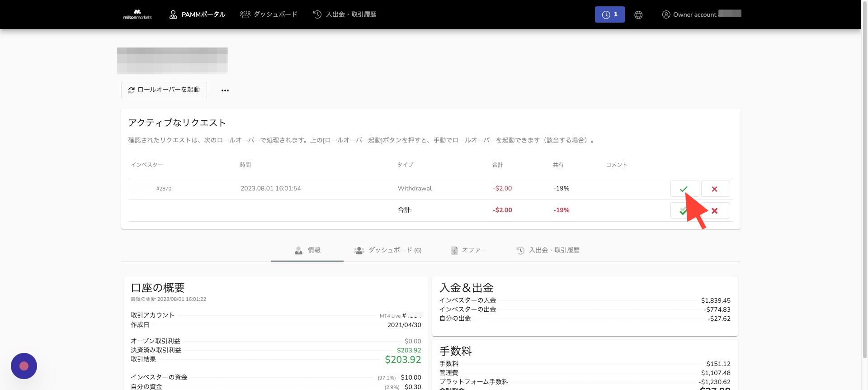Open the language globe selector
This screenshot has width=868, height=390.
[638, 15]
